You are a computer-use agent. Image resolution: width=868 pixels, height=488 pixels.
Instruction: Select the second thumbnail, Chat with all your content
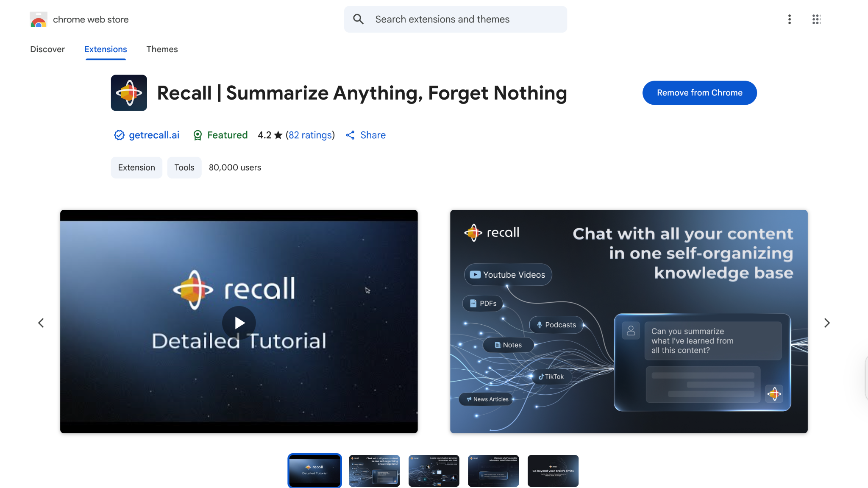point(374,471)
